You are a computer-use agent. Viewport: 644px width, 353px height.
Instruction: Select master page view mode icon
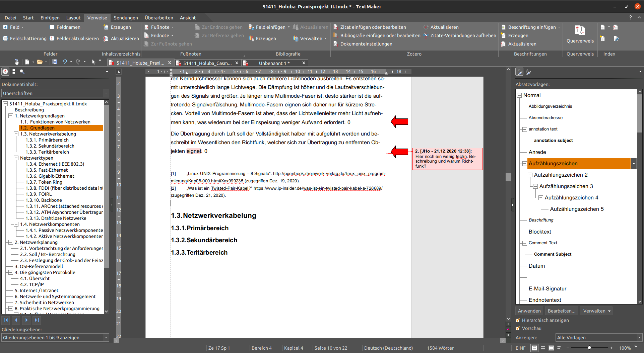551,348
